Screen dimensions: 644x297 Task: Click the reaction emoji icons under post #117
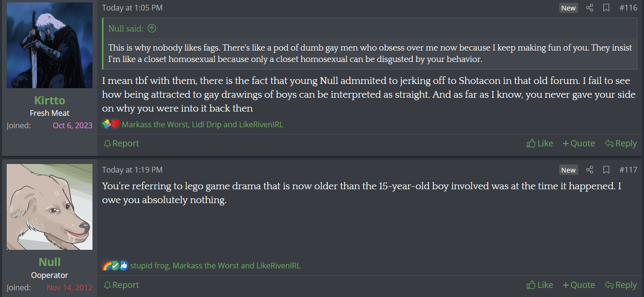pyautogui.click(x=115, y=266)
